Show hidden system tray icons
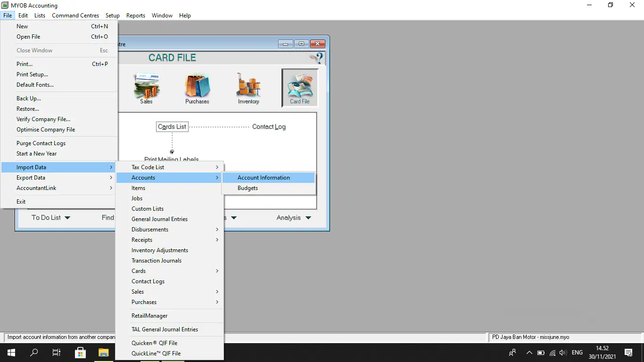Viewport: 644px width, 362px height. (529, 353)
